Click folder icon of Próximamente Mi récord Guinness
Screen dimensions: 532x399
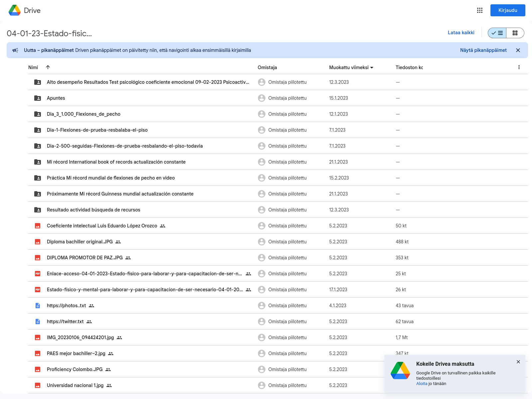(x=38, y=194)
